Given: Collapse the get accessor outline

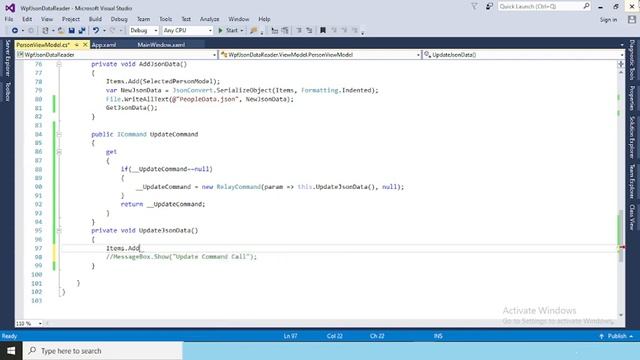Looking at the screenshot, I should point(59,152).
